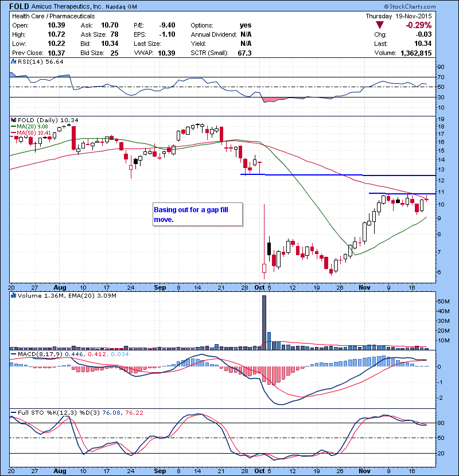Click the stochastic %D value 76.22
Image resolution: width=459 pixels, height=476 pixels.
(134, 412)
